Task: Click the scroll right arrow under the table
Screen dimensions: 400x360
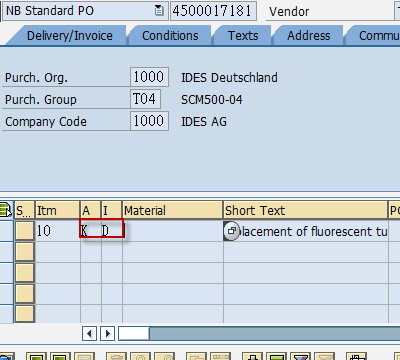Action: click(107, 333)
